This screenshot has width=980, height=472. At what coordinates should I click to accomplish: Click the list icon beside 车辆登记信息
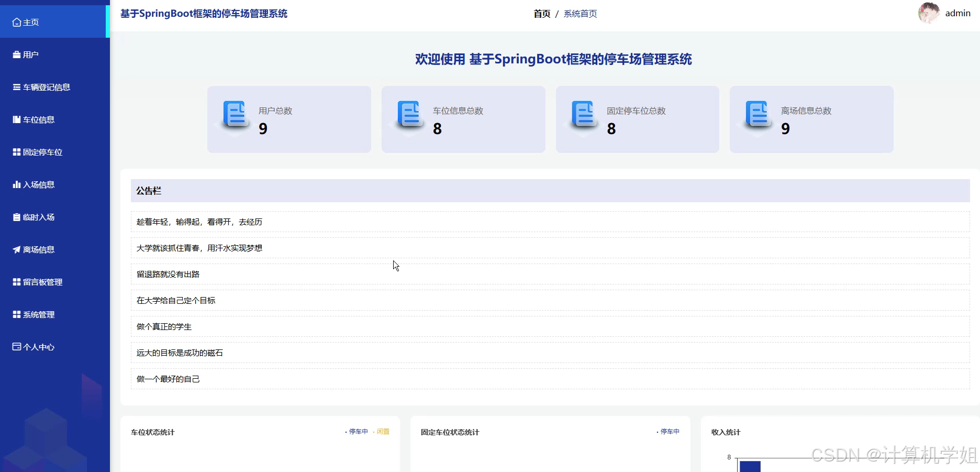pos(17,87)
